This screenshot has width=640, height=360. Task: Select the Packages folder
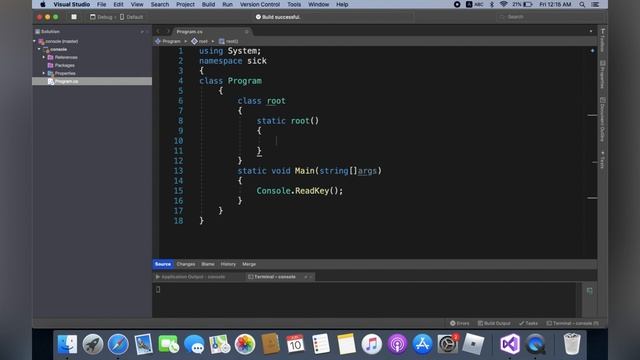point(64,65)
